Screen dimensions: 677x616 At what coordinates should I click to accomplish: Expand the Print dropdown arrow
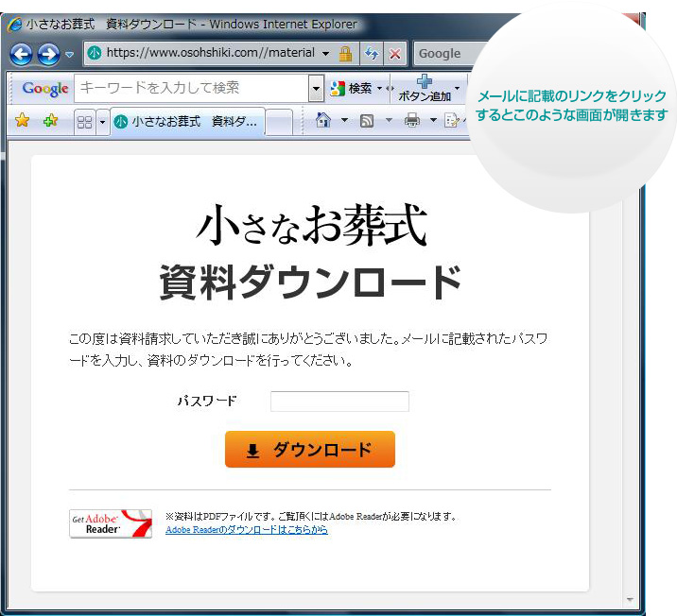click(433, 120)
